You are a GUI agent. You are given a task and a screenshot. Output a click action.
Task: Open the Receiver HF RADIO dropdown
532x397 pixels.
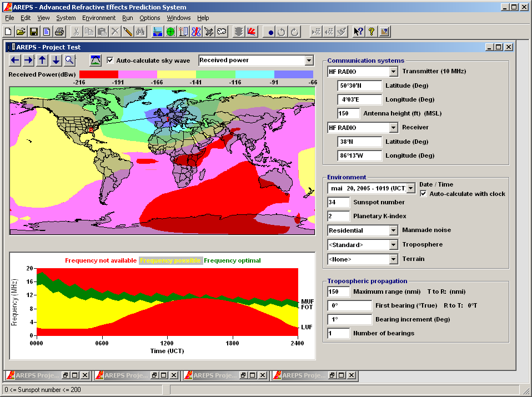point(393,128)
